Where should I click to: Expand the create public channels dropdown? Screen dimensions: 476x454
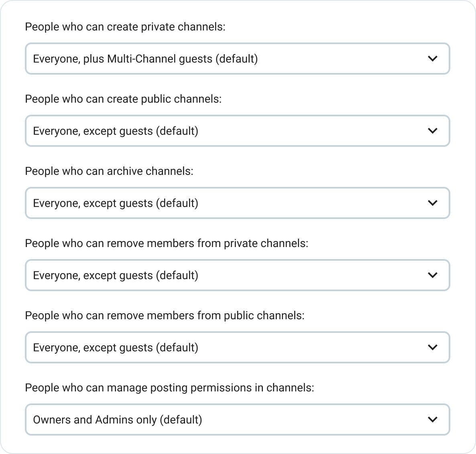237,131
